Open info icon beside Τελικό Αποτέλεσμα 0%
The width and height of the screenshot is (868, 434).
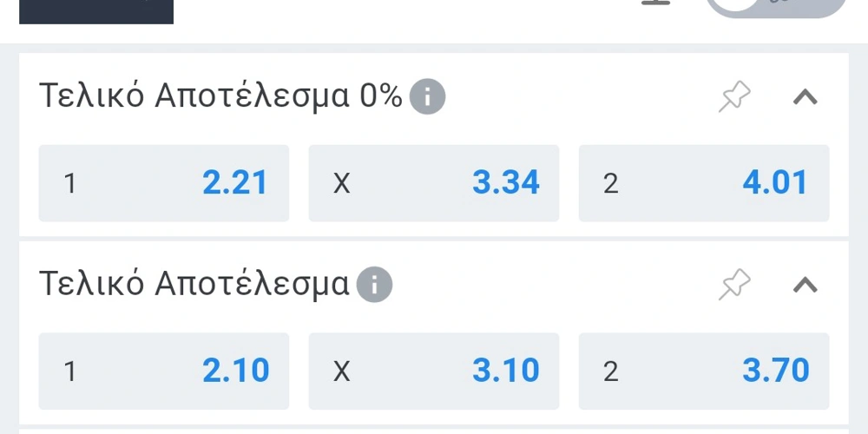point(427,97)
